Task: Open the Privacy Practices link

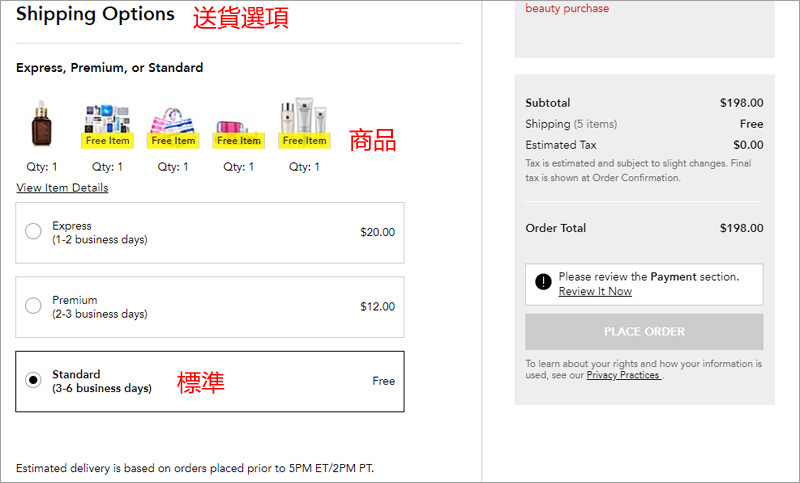Action: click(x=623, y=375)
